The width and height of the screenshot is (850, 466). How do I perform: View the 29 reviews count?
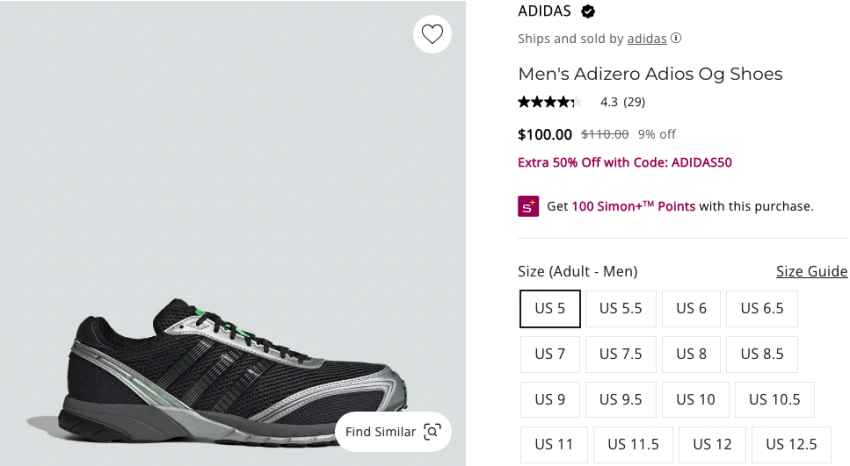coord(634,102)
